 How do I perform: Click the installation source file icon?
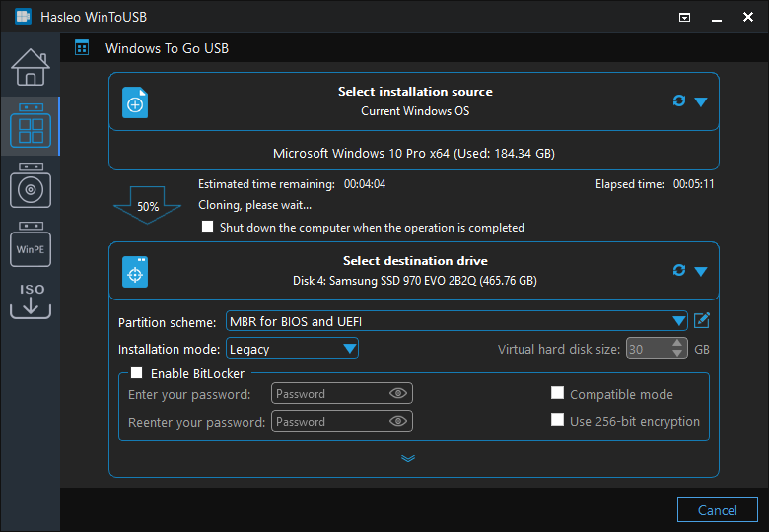pyautogui.click(x=135, y=102)
